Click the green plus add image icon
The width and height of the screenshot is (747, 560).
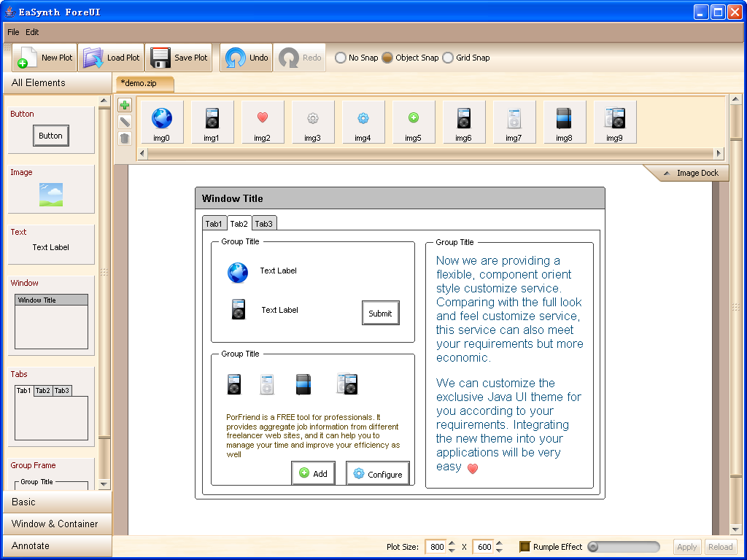click(125, 106)
